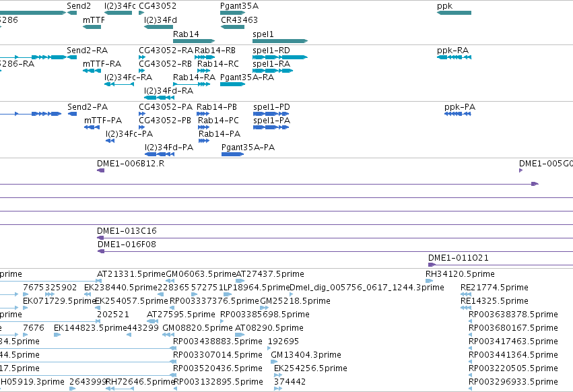Click the EK144823.5prime EST glyph

pyautogui.click(x=57, y=335)
